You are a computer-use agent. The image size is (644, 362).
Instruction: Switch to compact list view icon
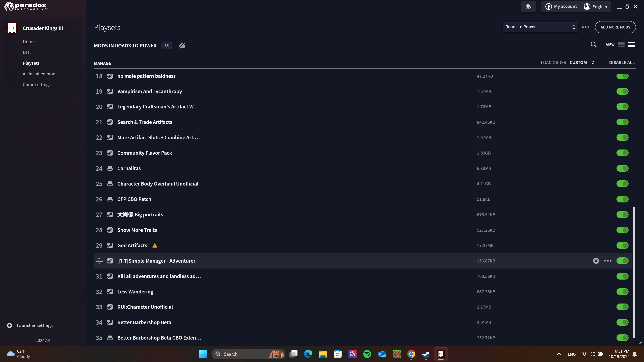click(x=631, y=45)
